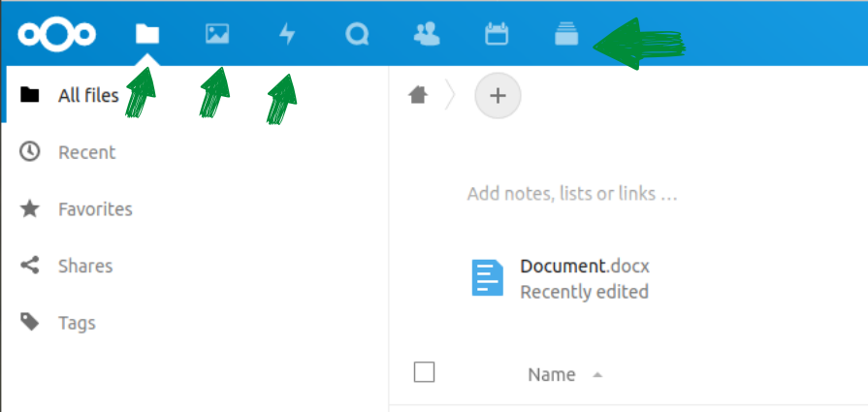Click the Nextcloud logo
868x412 pixels.
coord(56,34)
